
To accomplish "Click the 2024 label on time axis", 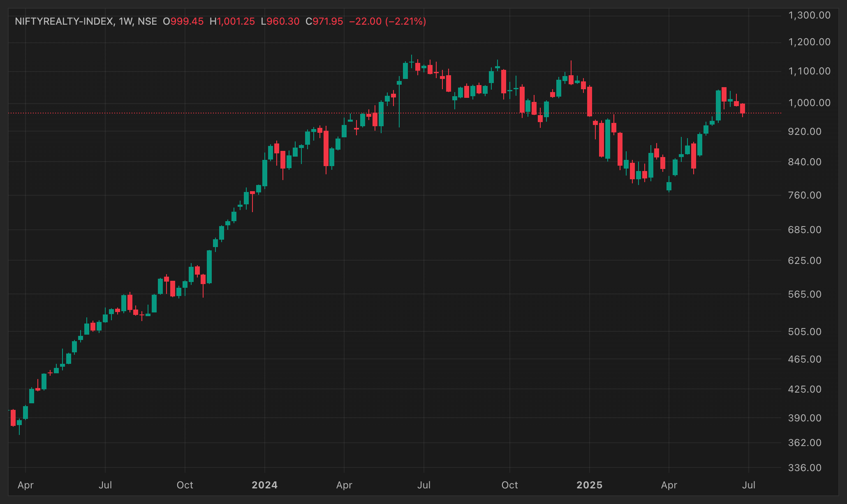I will (265, 485).
